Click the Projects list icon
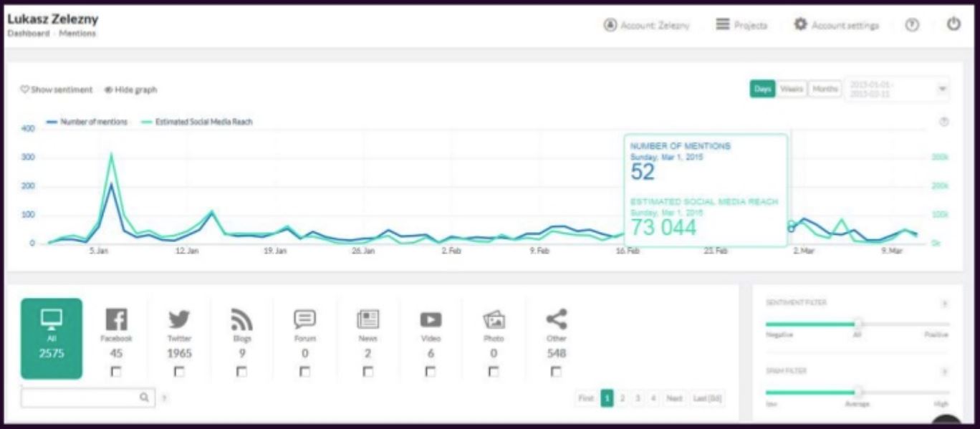 pos(723,24)
